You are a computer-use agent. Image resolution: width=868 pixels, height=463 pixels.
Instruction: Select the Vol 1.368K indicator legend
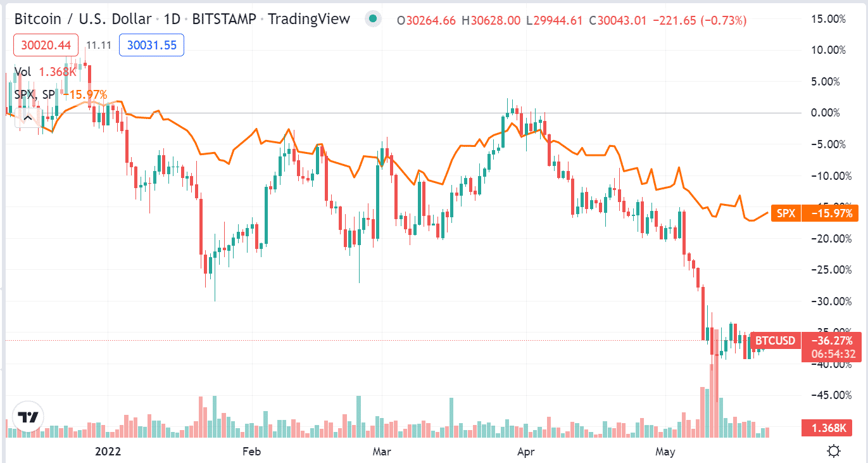point(46,72)
